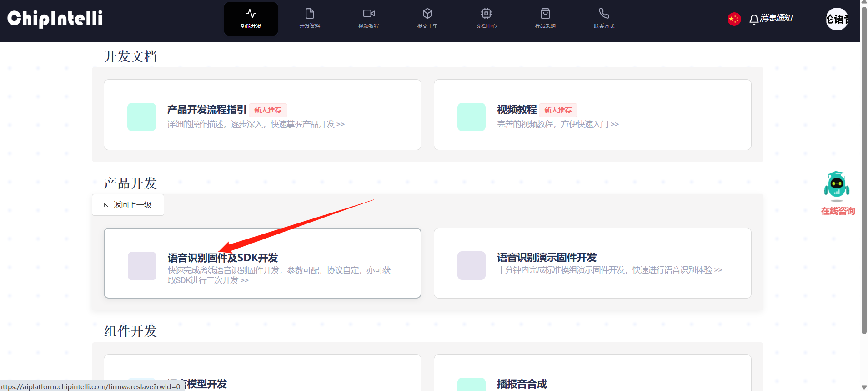Click the 开发文档 section heading
868x391 pixels.
point(130,56)
